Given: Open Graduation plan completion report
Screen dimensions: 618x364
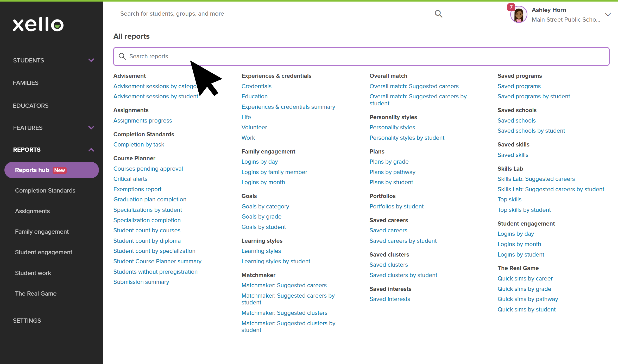Looking at the screenshot, I should [x=150, y=199].
